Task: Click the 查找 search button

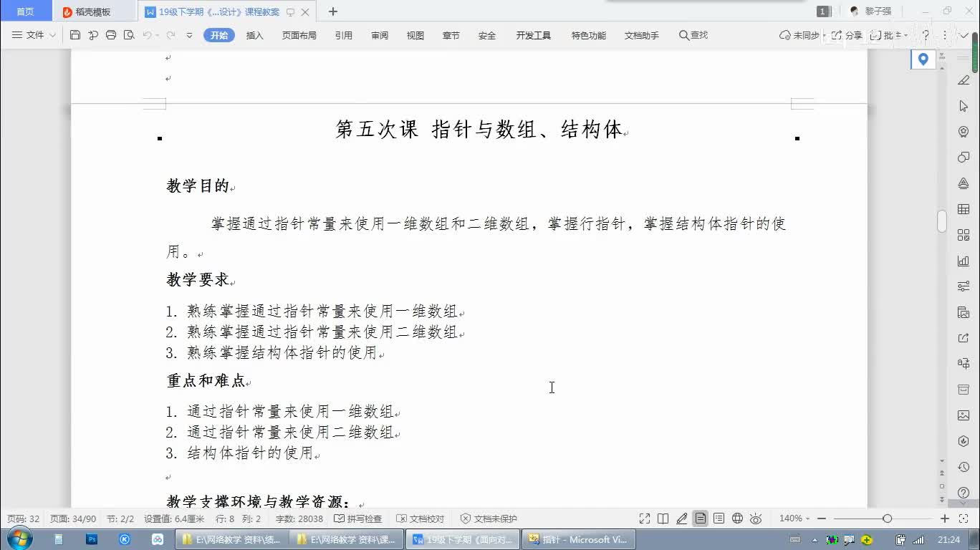Action: tap(693, 35)
